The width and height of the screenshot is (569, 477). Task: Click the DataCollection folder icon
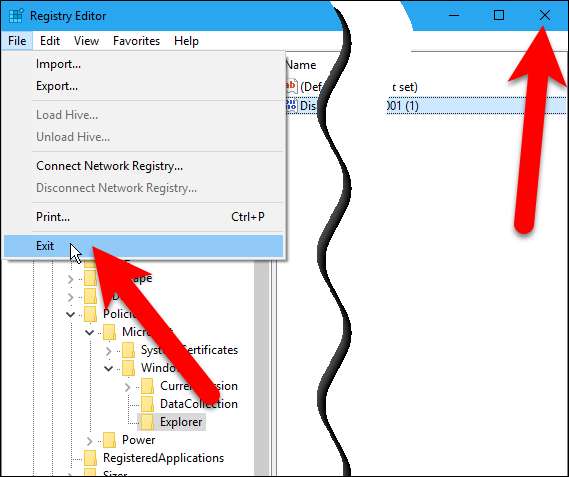click(147, 404)
